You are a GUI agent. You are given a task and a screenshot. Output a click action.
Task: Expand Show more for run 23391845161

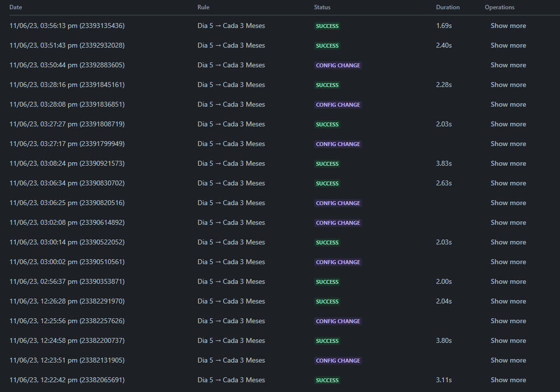pos(508,85)
